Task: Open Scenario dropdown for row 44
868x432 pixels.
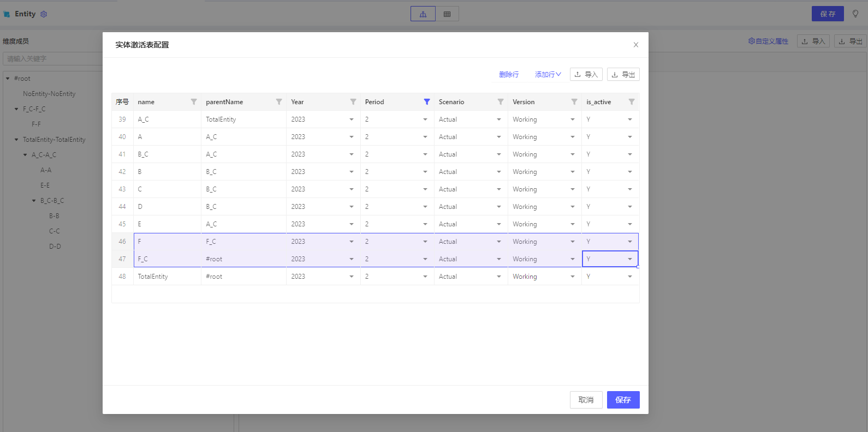Action: (x=498, y=207)
